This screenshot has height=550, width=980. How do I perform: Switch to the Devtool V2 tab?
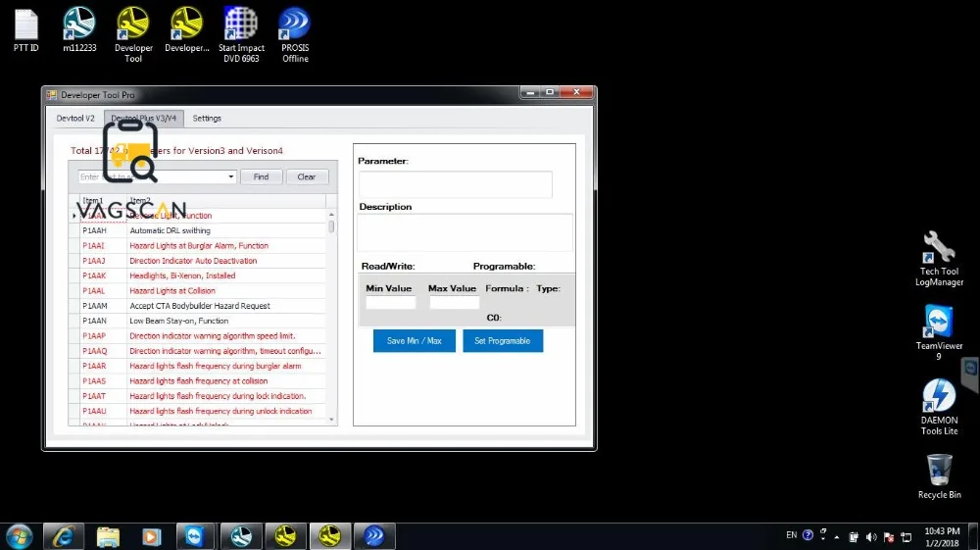click(x=75, y=118)
